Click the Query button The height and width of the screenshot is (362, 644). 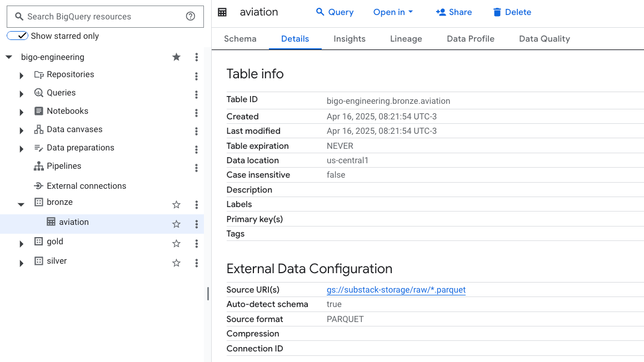click(x=335, y=12)
